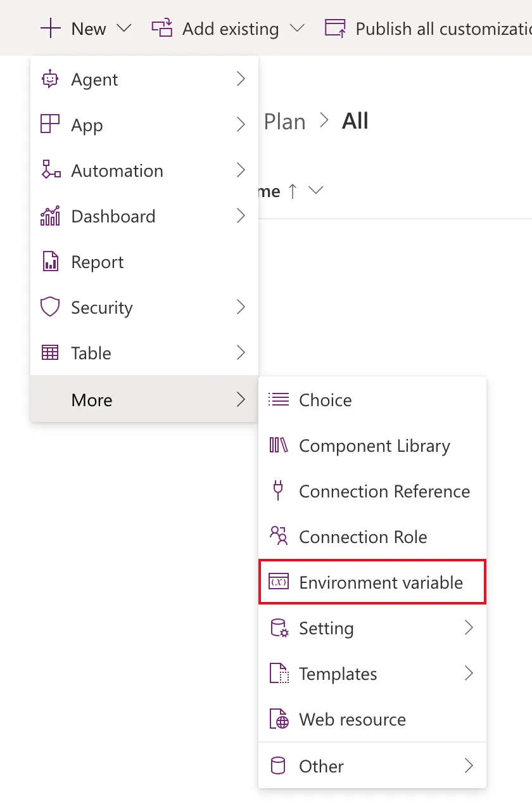
Task: Click the Add existing icon
Action: 162,29
